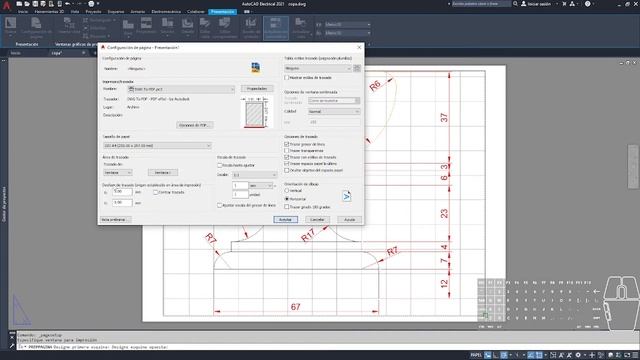Image resolution: width=640 pixels, height=360 pixels.
Task: Close the command line with X icon
Action: click(x=12, y=338)
